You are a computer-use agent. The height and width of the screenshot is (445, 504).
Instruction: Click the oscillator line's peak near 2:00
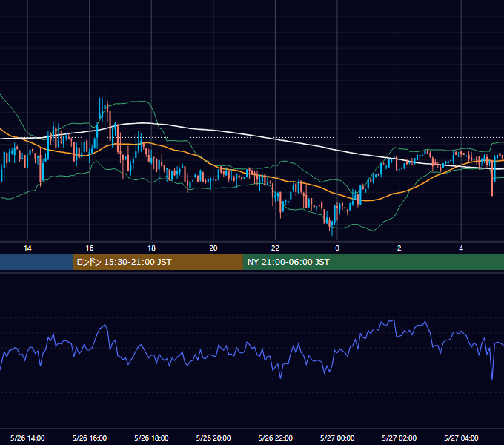(394, 320)
